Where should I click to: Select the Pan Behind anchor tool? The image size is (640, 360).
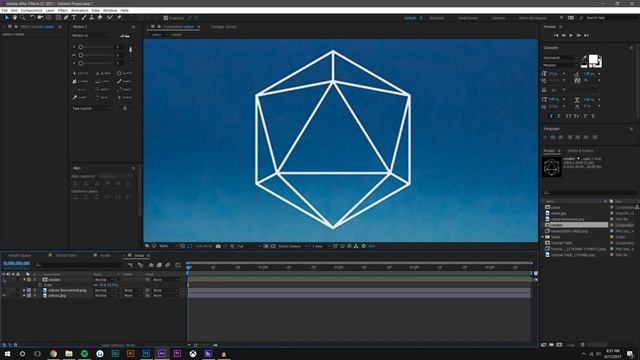49,18
